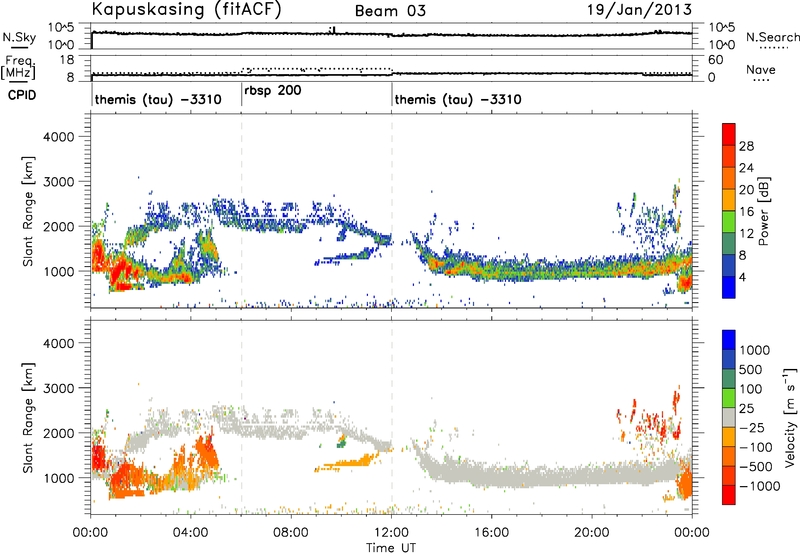Click the 4000 tick label on power panel
Screen dimensions: 800x554
click(x=58, y=137)
